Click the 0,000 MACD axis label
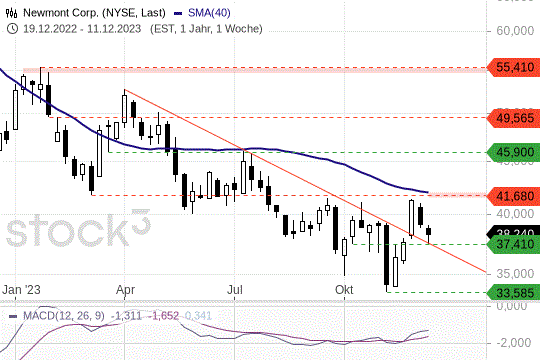540x360 pixels. [x=512, y=306]
